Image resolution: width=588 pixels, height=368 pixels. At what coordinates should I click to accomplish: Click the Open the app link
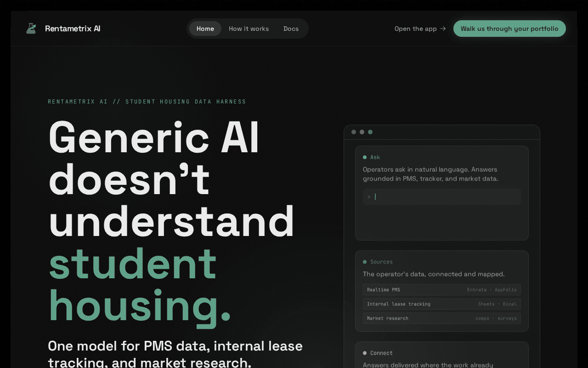420,29
